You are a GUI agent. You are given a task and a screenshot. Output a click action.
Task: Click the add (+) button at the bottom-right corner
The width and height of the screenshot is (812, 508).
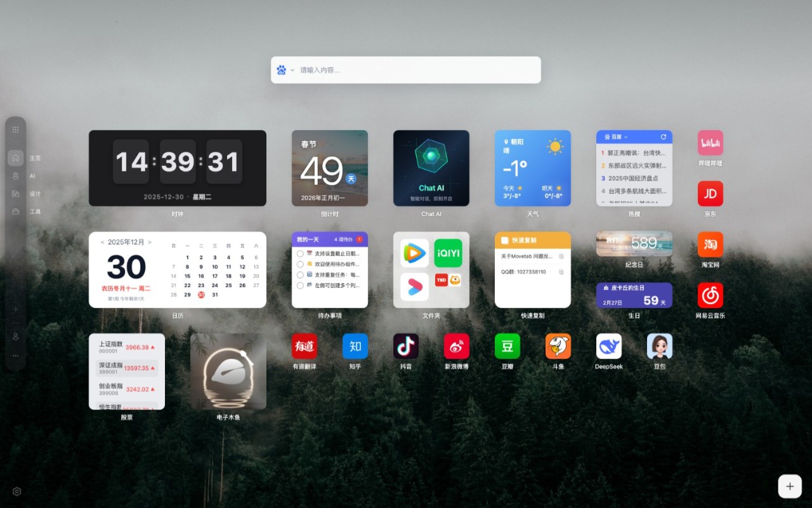pos(790,486)
